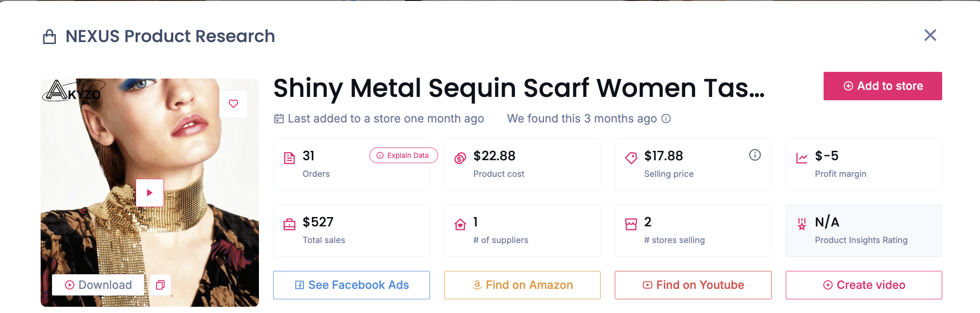Open the Explain Data popup
Screen dimensions: 980x313
pos(403,155)
